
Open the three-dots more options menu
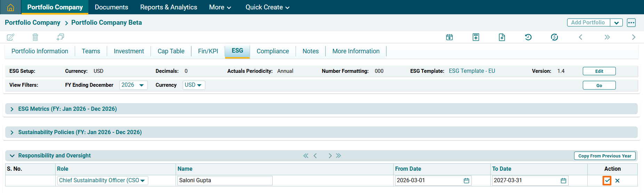tap(631, 23)
